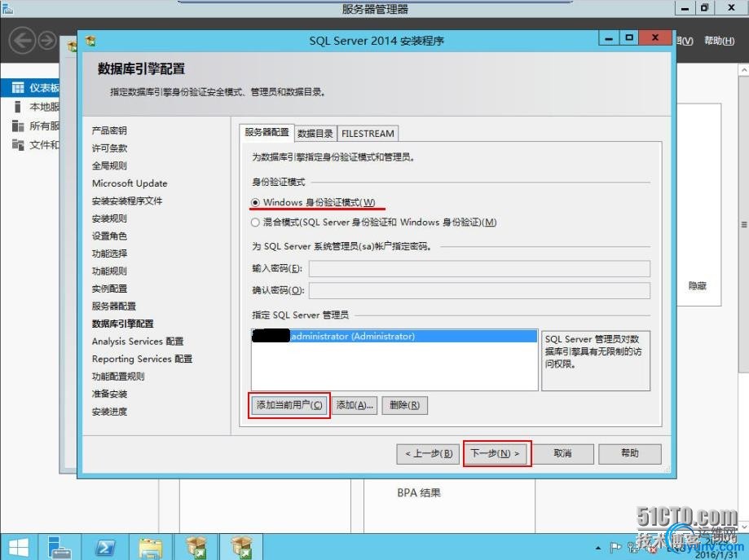Screen dimensions: 749x560
Task: Click the 隐藏 link in Server Manager
Action: (698, 286)
